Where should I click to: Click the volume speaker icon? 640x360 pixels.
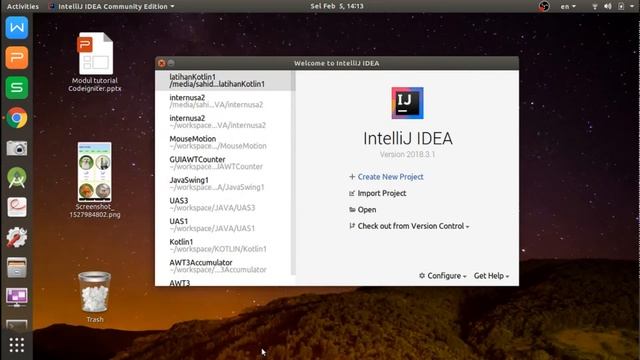[608, 6]
